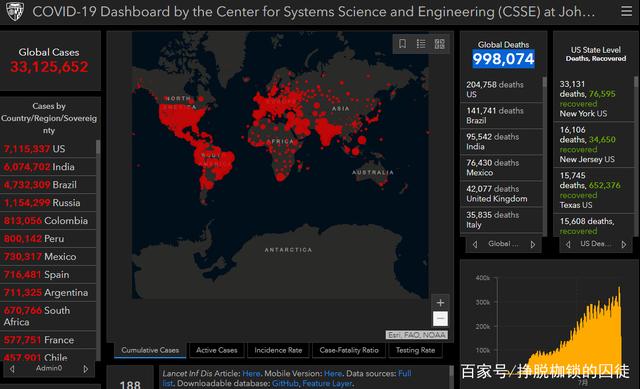Image resolution: width=640 pixels, height=389 pixels.
Task: Select the India row in cases list
Action: pos(48,167)
